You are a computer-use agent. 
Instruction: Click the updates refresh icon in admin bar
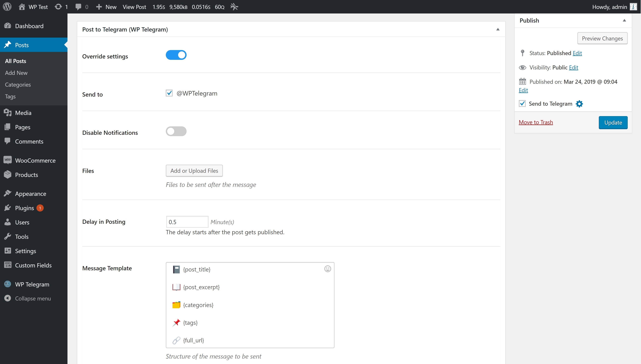(x=58, y=7)
